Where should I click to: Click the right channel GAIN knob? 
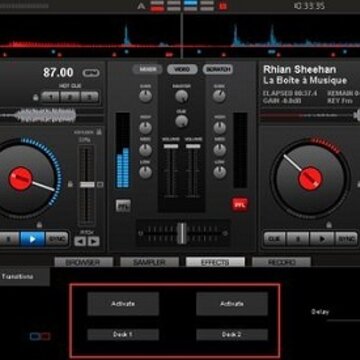click(x=219, y=96)
